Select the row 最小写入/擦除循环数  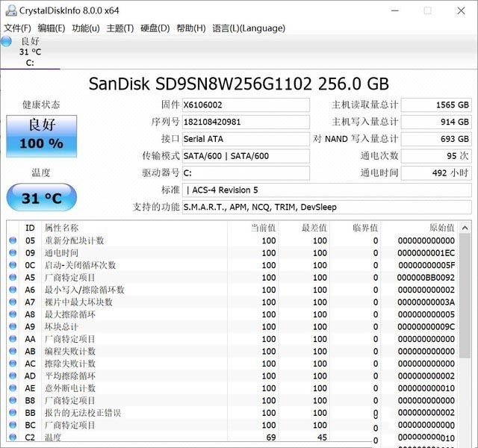click(232, 290)
